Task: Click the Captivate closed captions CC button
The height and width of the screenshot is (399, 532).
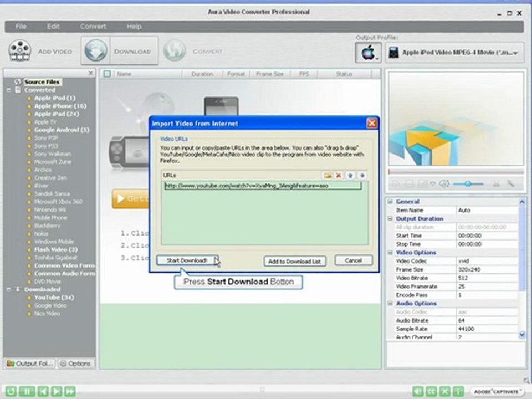Action: pyautogui.click(x=431, y=391)
